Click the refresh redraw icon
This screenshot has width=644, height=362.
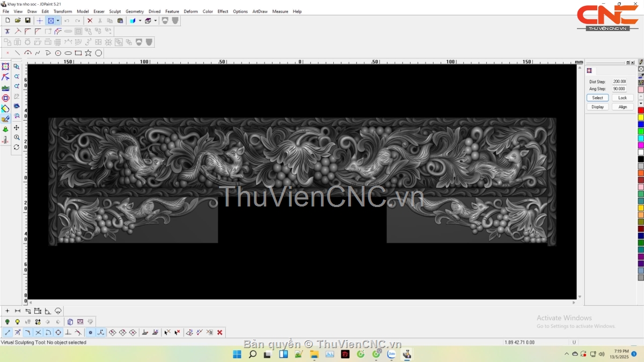tap(17, 147)
